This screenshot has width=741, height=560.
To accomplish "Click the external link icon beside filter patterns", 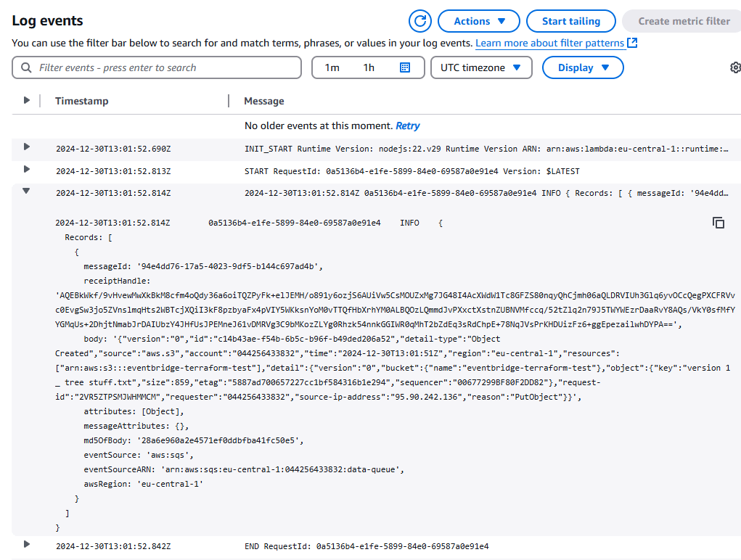I will coord(632,43).
